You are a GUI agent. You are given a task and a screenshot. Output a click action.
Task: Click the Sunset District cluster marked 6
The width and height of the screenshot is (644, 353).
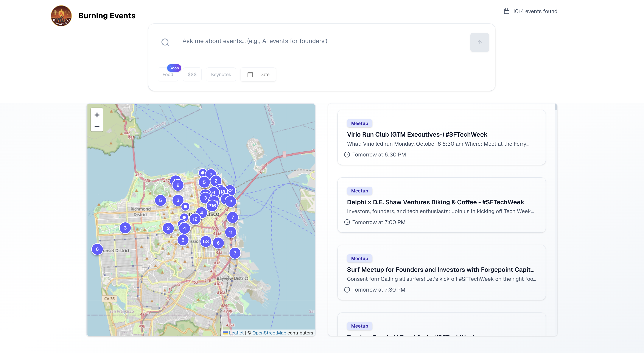pos(97,249)
